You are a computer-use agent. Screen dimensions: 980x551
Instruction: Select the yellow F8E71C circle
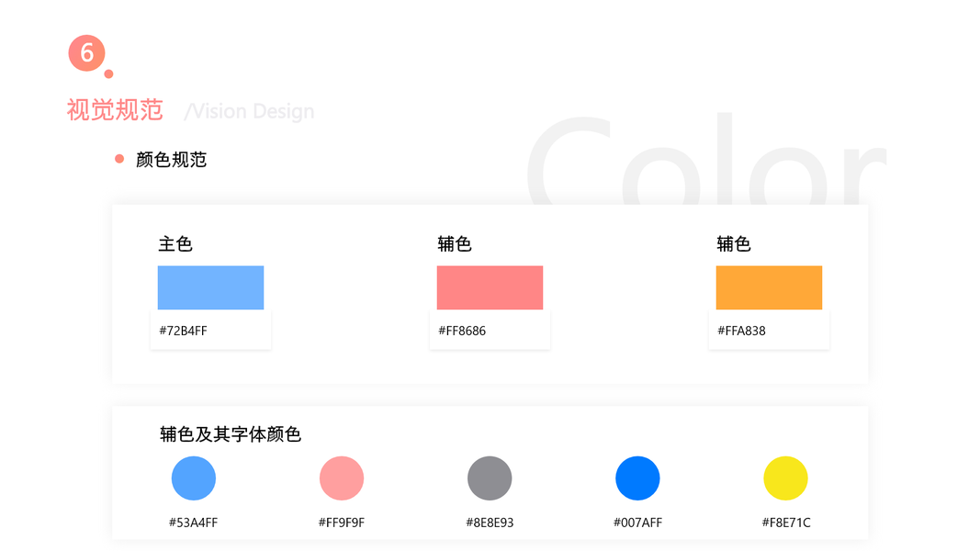pyautogui.click(x=785, y=478)
